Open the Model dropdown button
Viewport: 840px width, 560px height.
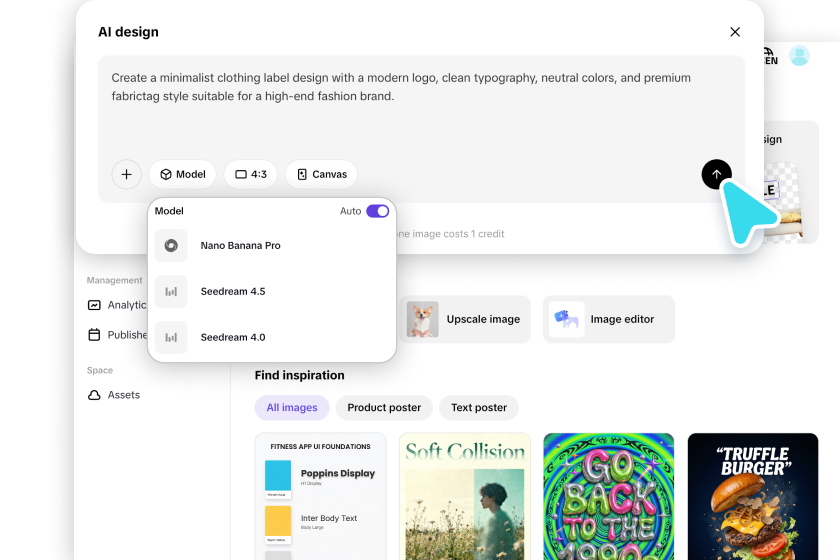tap(183, 174)
